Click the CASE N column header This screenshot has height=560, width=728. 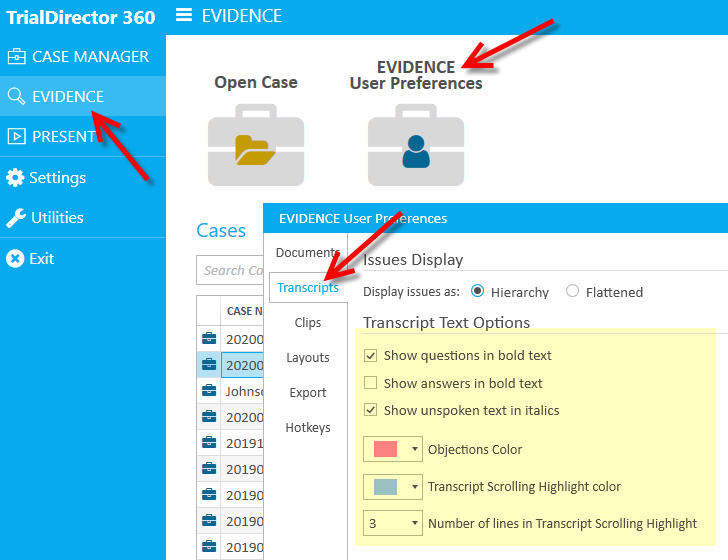pyautogui.click(x=244, y=311)
